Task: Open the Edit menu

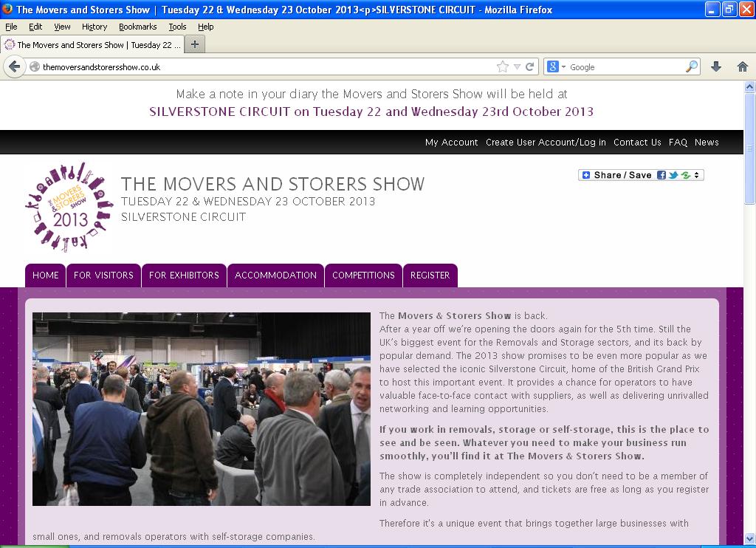Action: point(35,27)
